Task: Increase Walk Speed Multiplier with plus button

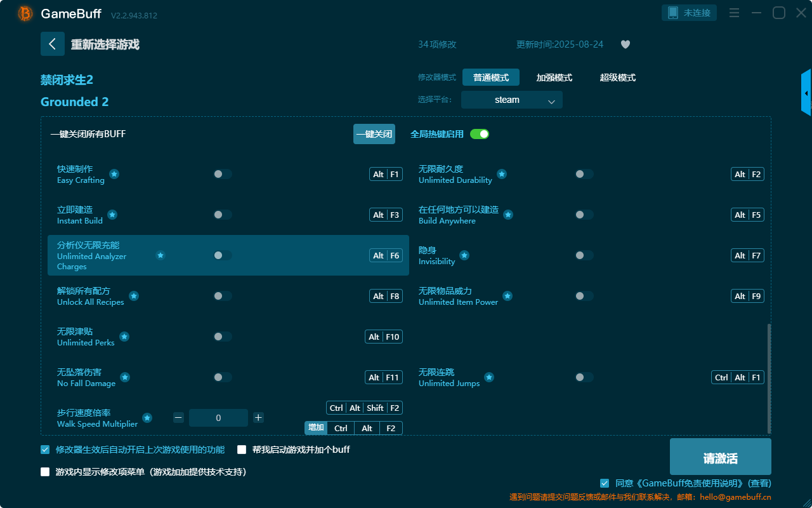Action: (x=258, y=418)
